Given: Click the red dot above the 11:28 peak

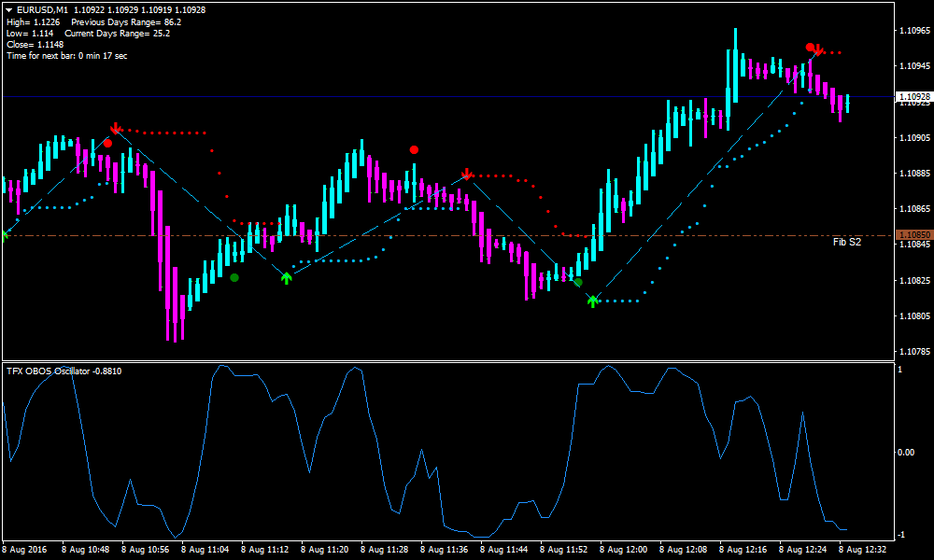Looking at the screenshot, I should coord(414,148).
